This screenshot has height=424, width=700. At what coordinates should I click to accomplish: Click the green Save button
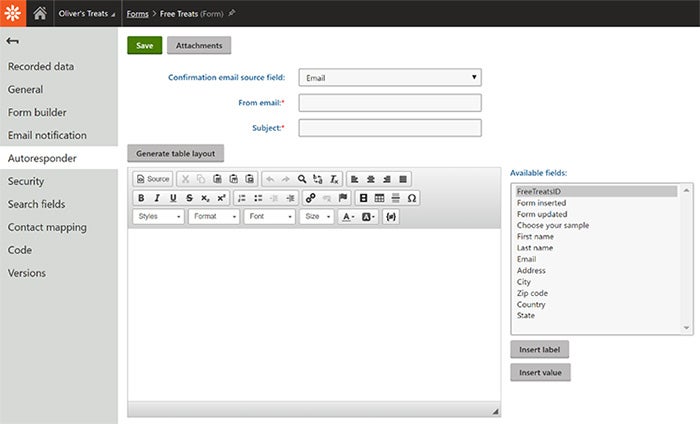click(144, 45)
